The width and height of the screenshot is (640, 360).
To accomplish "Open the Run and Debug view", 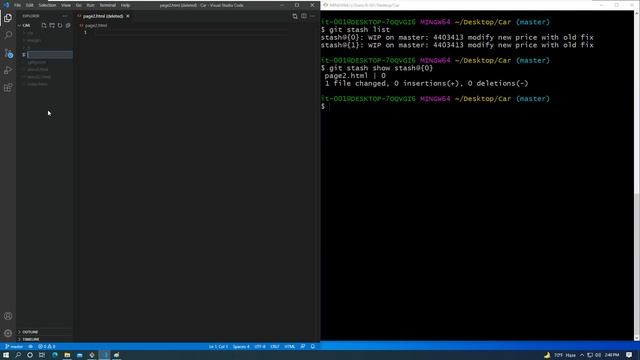I will (x=8, y=70).
